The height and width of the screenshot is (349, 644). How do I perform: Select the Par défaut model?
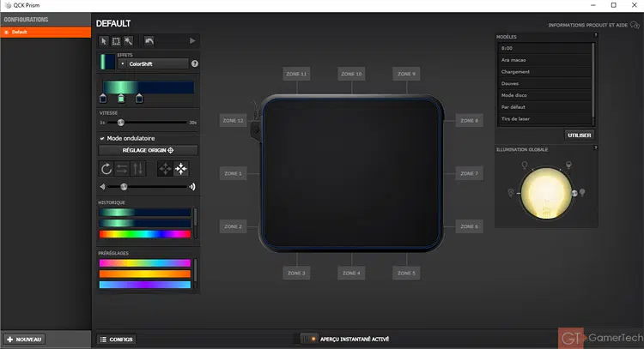pos(544,107)
